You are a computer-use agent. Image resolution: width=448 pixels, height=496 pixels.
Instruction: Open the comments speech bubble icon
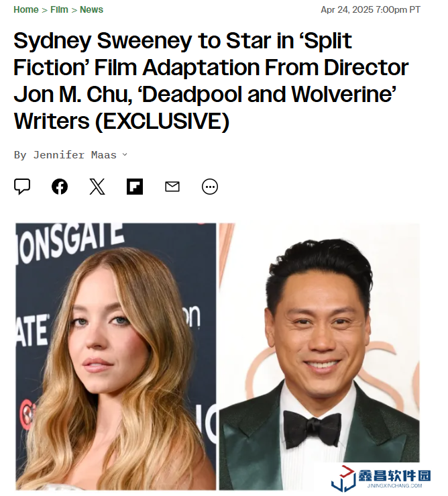[x=22, y=187]
